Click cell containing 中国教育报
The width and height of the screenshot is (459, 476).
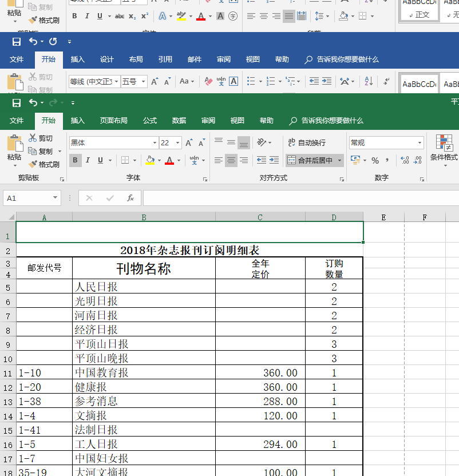click(x=144, y=372)
